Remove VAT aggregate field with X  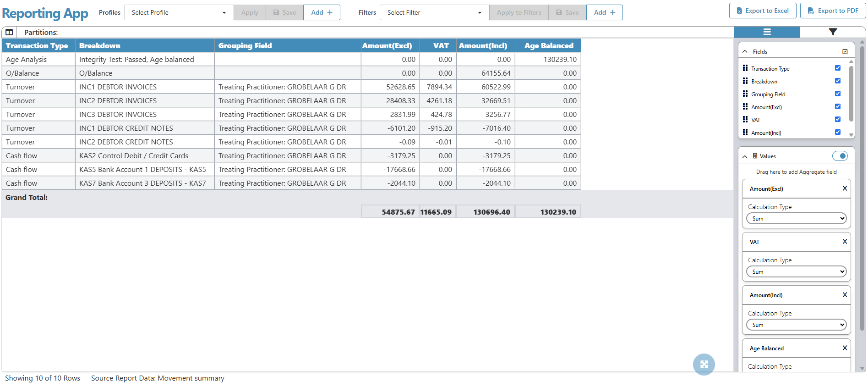point(845,242)
